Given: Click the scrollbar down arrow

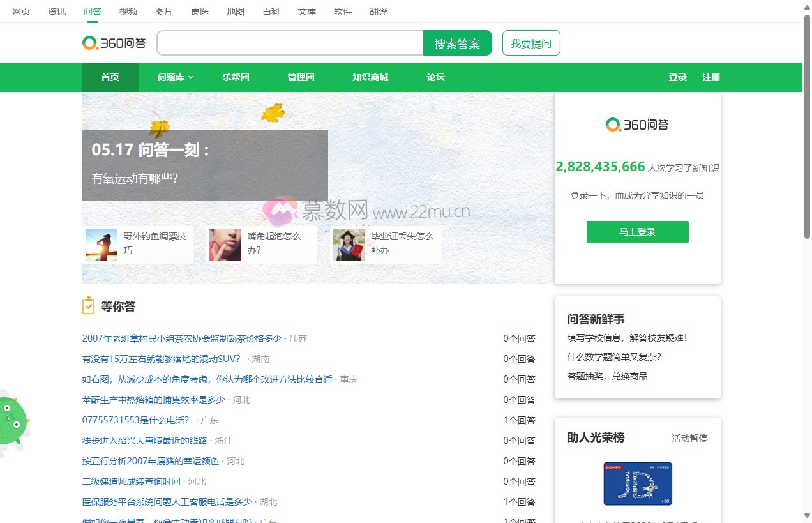Looking at the screenshot, I should click(807, 516).
